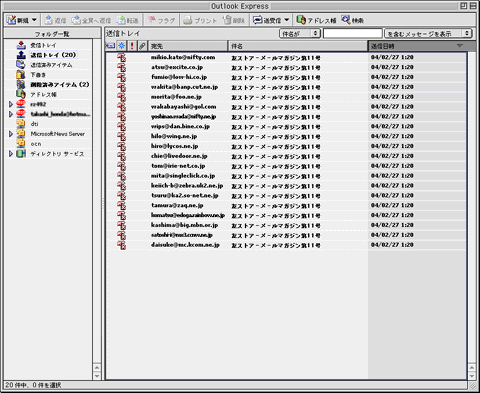Click message list scroll down arrow
Screen dimensions: 480x393
(472, 376)
